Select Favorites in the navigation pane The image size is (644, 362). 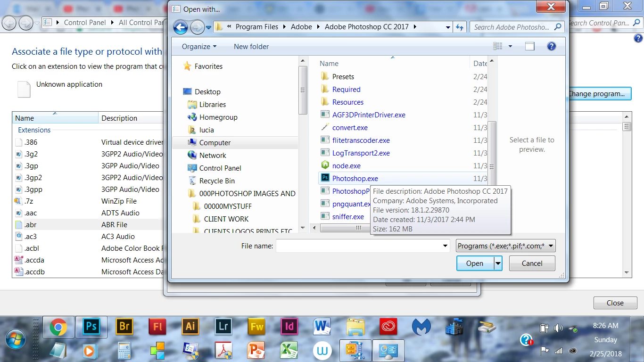tap(208, 66)
